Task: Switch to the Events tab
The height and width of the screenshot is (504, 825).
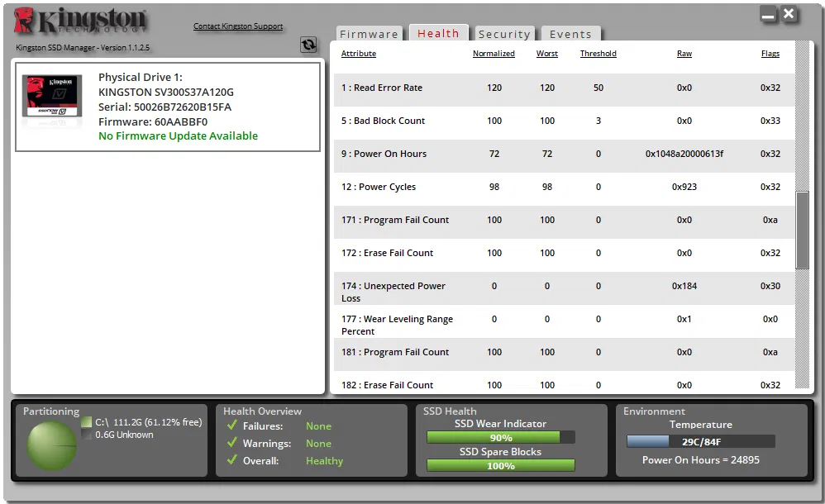Action: coord(570,34)
